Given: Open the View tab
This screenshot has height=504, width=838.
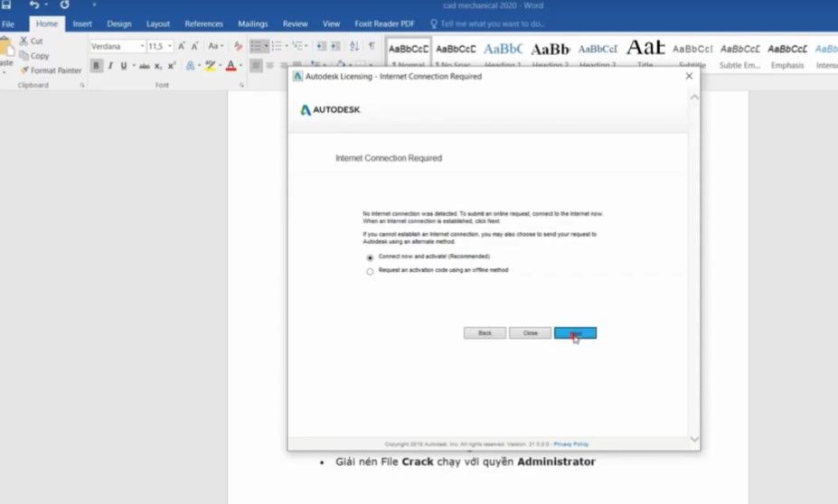Looking at the screenshot, I should point(331,24).
